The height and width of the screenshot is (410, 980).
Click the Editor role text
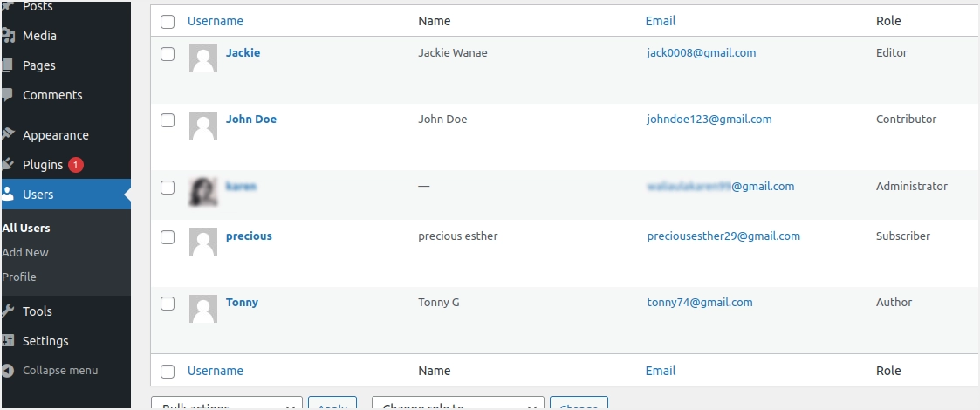click(891, 52)
